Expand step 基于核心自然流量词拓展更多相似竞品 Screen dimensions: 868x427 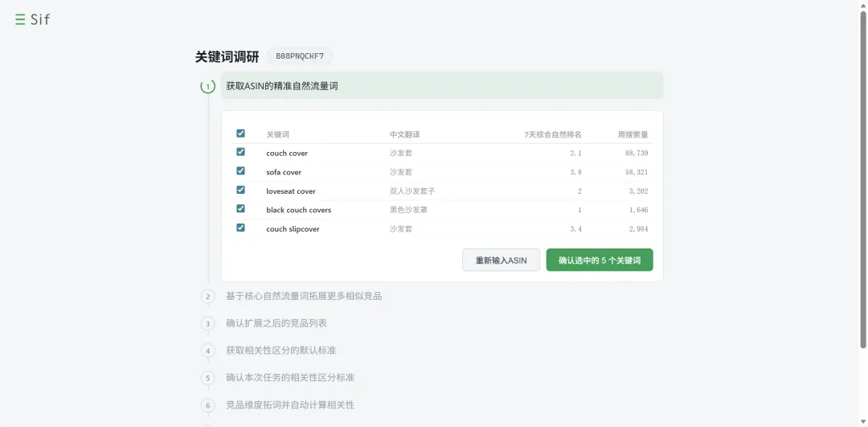(x=304, y=296)
